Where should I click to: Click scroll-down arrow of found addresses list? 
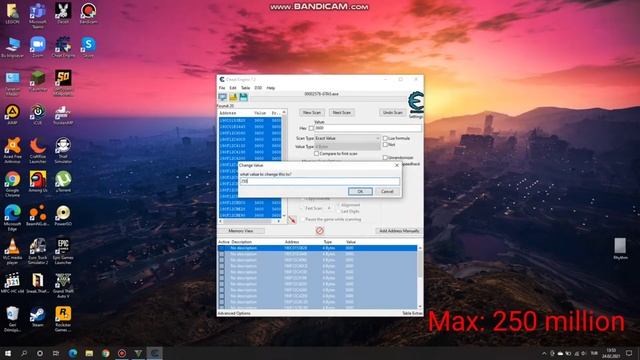click(x=284, y=216)
